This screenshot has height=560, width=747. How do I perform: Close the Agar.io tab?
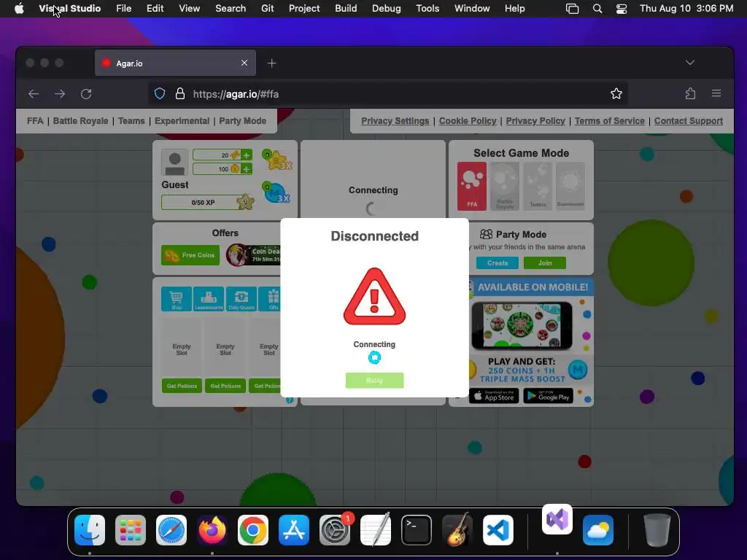click(244, 63)
